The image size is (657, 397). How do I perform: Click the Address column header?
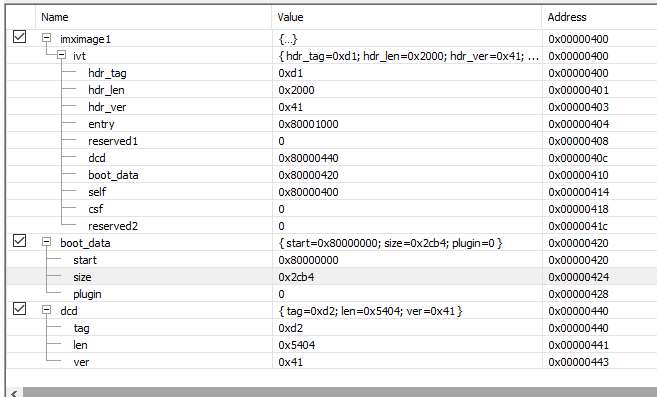point(600,17)
